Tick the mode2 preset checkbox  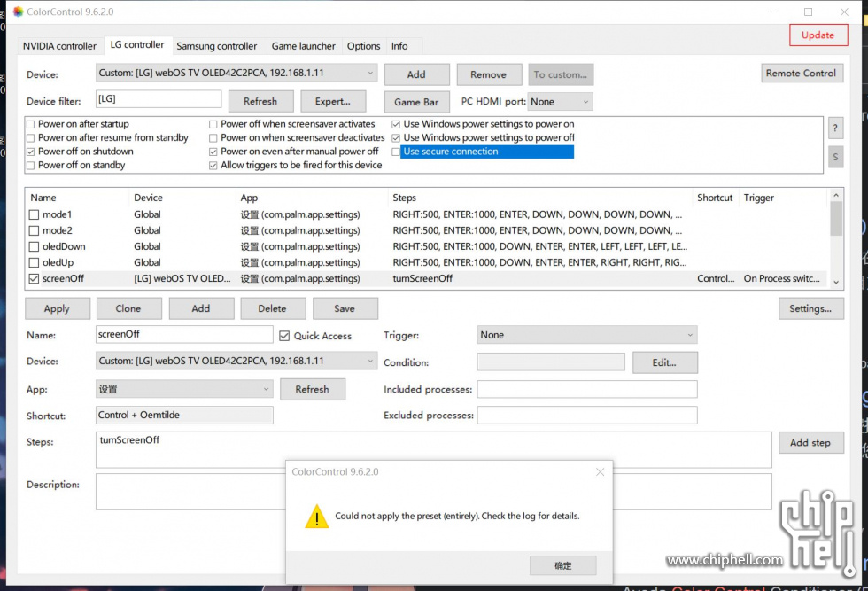(x=34, y=230)
